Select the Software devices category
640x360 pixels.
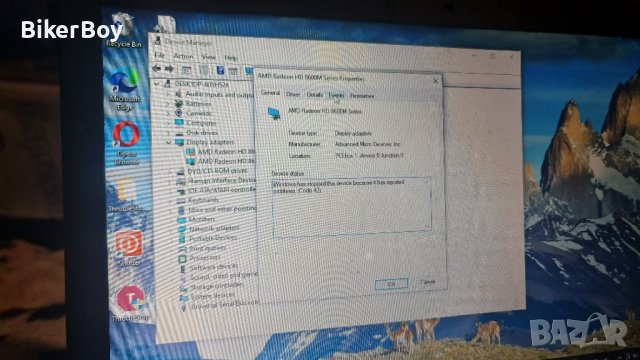(x=213, y=267)
